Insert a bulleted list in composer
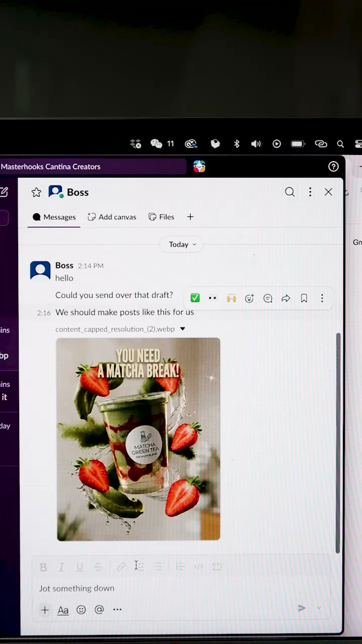362x644 pixels. (158, 567)
